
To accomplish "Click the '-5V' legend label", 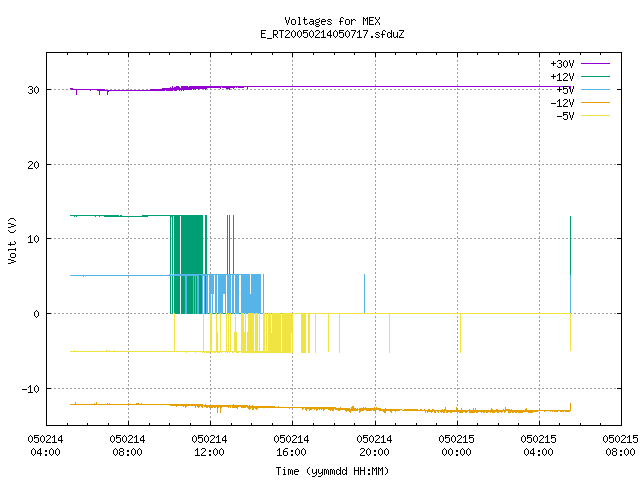I will [565, 116].
